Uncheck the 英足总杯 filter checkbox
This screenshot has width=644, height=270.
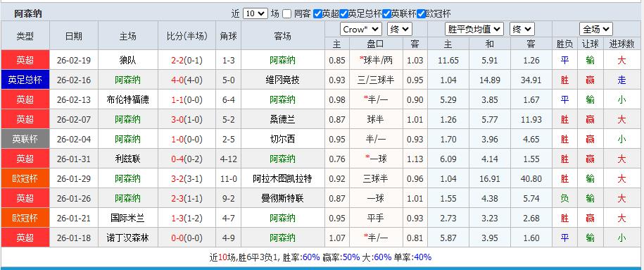coord(343,13)
